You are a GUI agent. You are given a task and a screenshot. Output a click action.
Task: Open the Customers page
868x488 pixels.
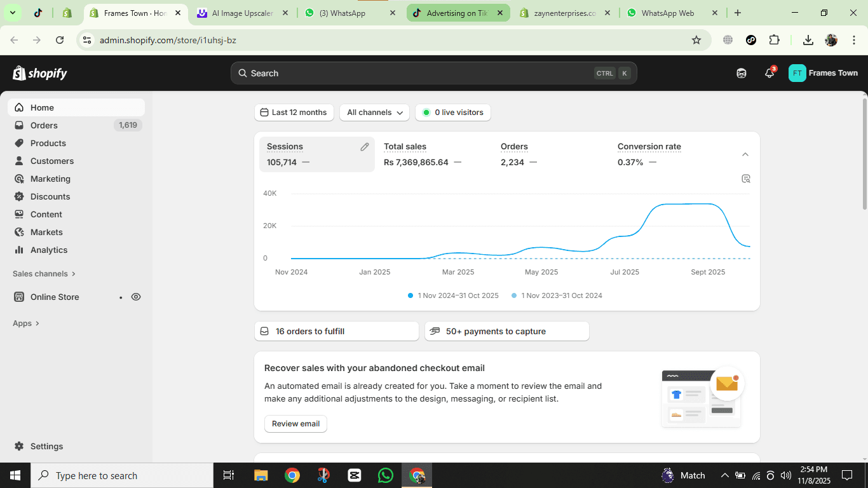click(x=51, y=161)
